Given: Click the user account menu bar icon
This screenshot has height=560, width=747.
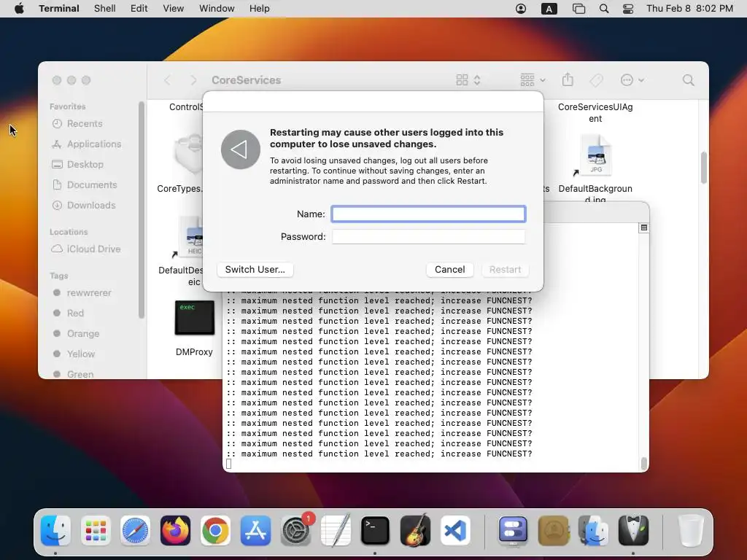Looking at the screenshot, I should (x=521, y=9).
